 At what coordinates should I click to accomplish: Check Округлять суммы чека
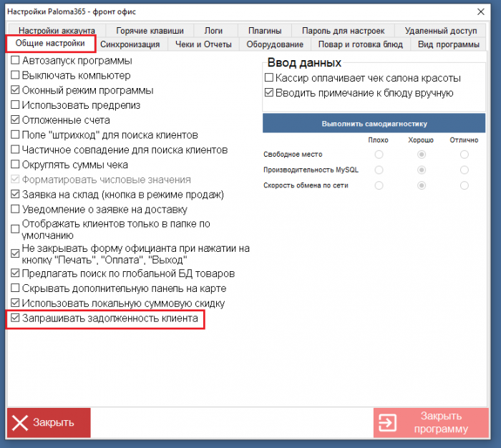click(15, 165)
